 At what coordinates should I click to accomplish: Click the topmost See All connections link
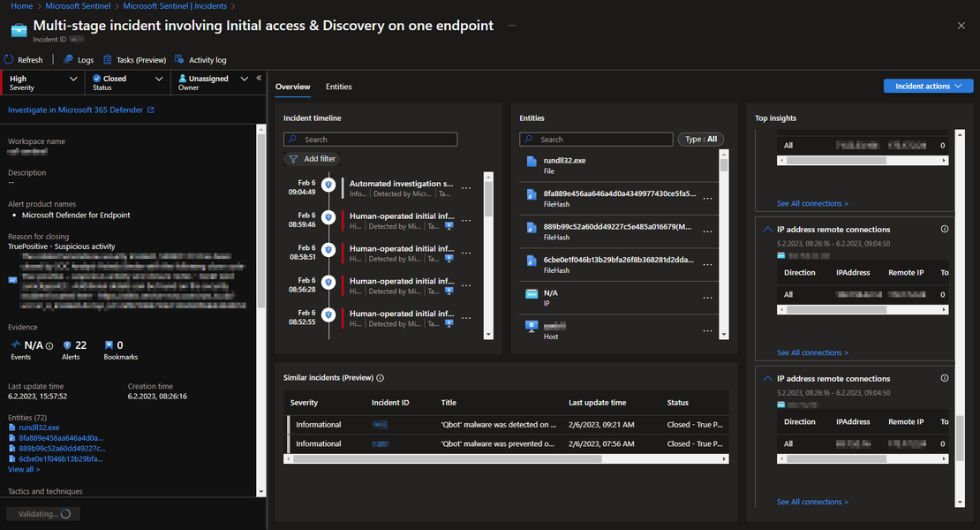click(x=812, y=204)
